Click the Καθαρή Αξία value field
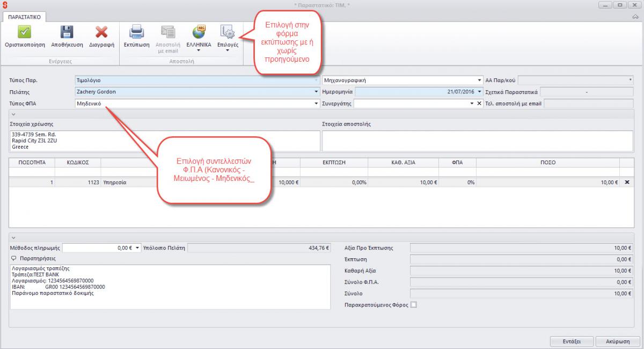644x349 pixels. click(x=522, y=271)
